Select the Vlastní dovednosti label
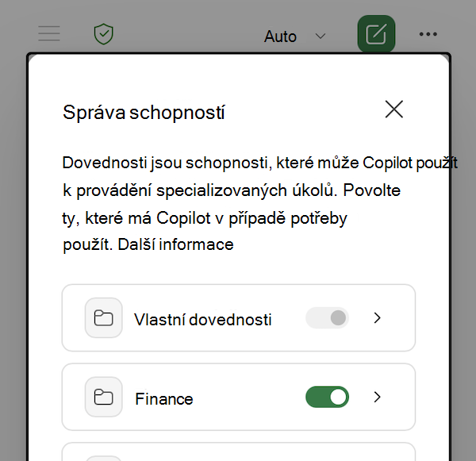Viewport: 476px width, 461px height. coord(203,320)
